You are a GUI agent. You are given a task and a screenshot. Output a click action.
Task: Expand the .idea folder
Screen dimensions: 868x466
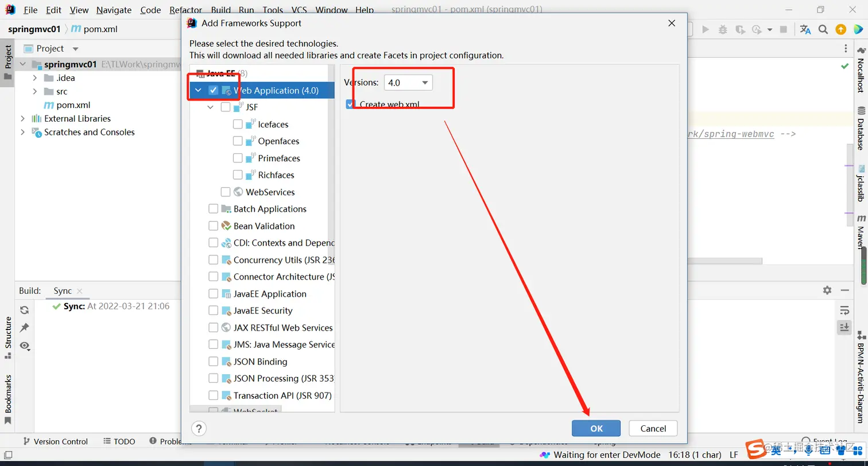pyautogui.click(x=34, y=78)
